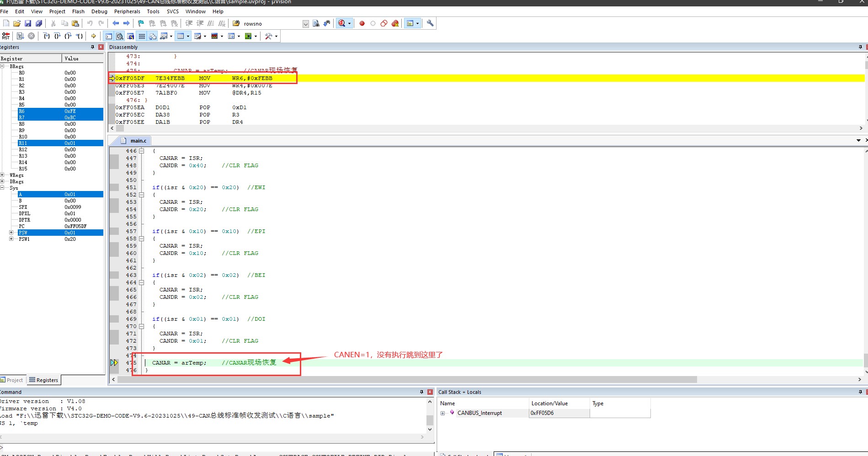This screenshot has height=456, width=868.
Task: Toggle the Disassembly window button
Action: point(119,36)
